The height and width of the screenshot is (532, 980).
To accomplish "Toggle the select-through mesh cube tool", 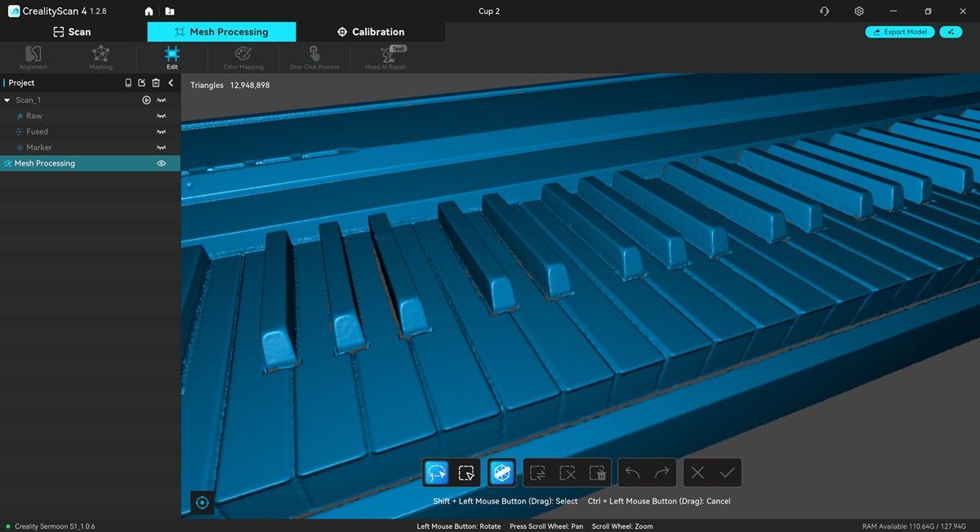I will [x=501, y=472].
